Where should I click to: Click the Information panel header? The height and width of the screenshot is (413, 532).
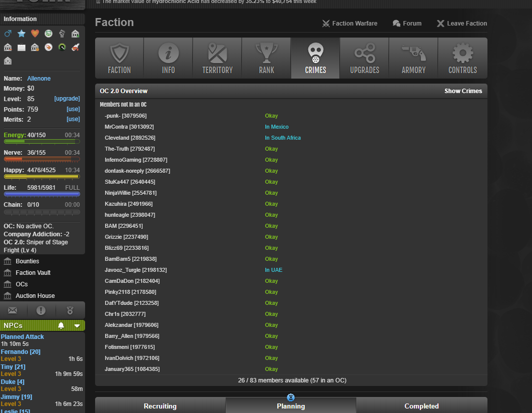tap(43, 19)
